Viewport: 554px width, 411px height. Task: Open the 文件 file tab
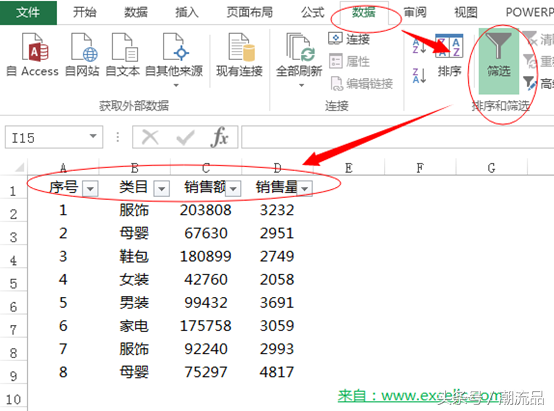[x=28, y=13]
